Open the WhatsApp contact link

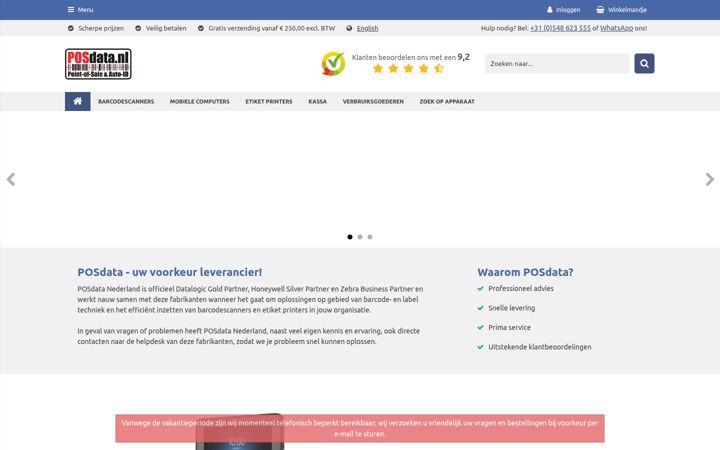coord(616,28)
